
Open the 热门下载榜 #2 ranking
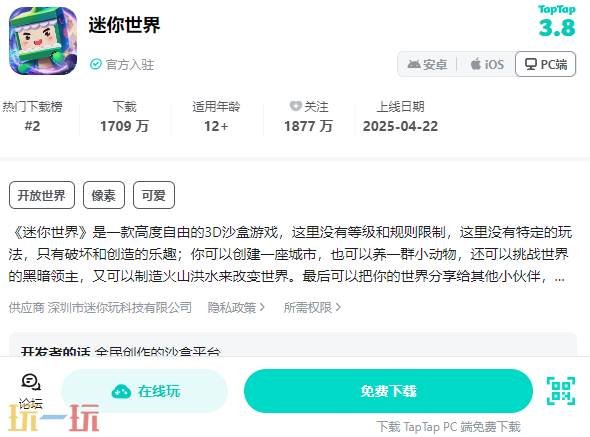[32, 116]
